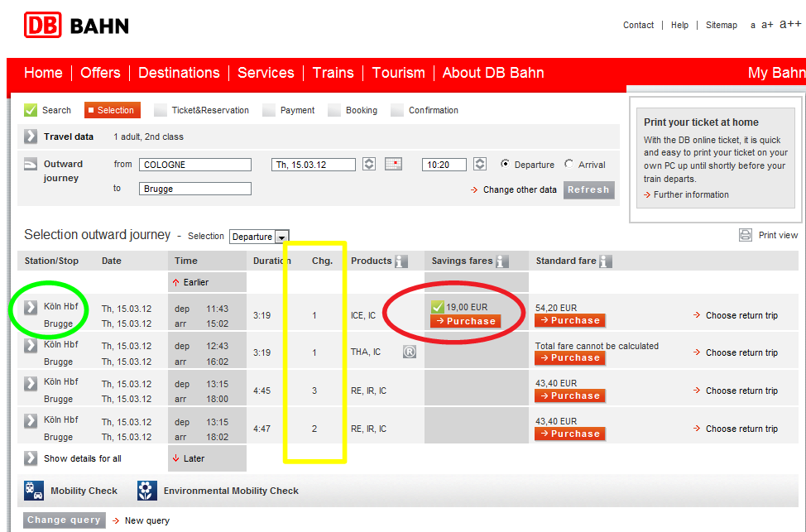The image size is (806, 532).
Task: Purchase the 43,40 EUR fare for 4:45 trip
Action: pos(570,395)
